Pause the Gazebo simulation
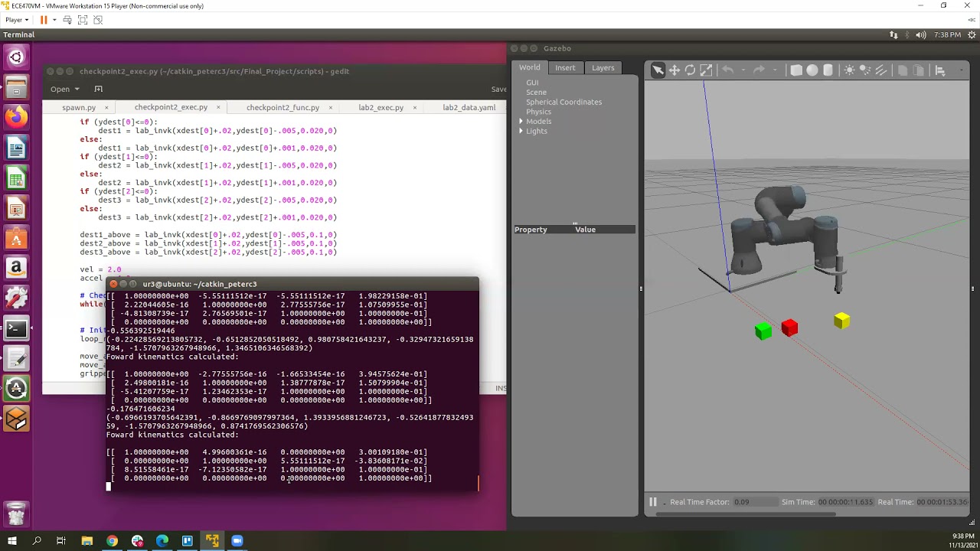The width and height of the screenshot is (980, 551). coord(653,502)
